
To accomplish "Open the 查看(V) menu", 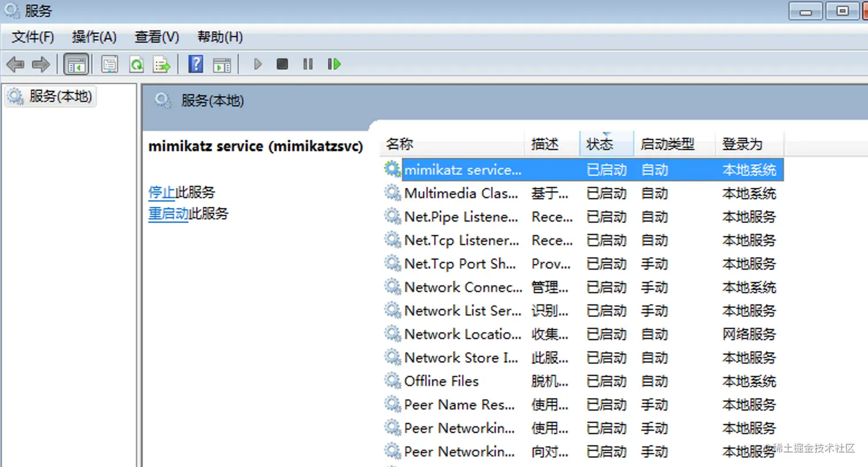I will [157, 37].
